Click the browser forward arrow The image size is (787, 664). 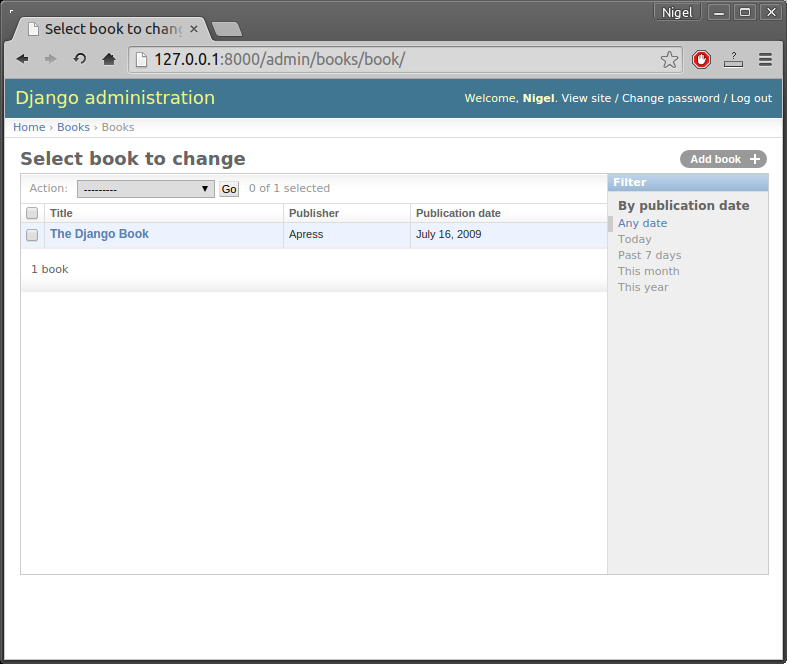(x=50, y=59)
